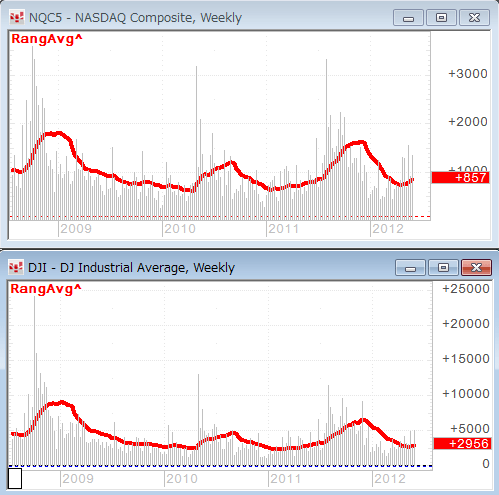Maximize the NASDAQ Composite chart window
The width and height of the screenshot is (499, 495).
(441, 18)
